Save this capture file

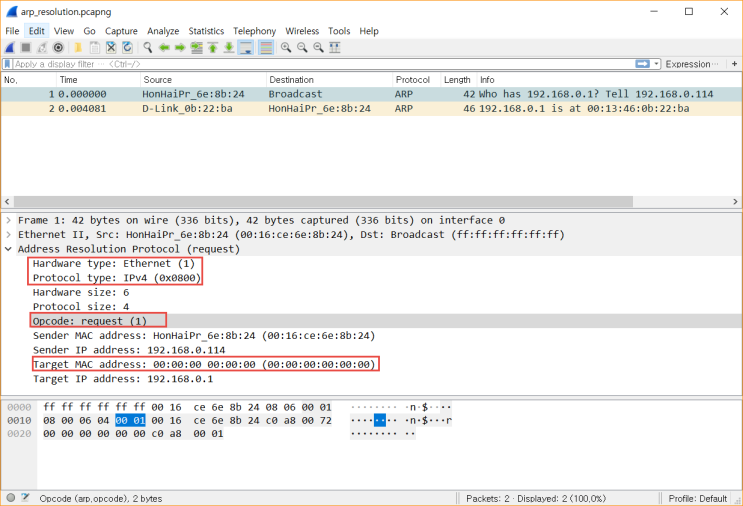pyautogui.click(x=95, y=47)
